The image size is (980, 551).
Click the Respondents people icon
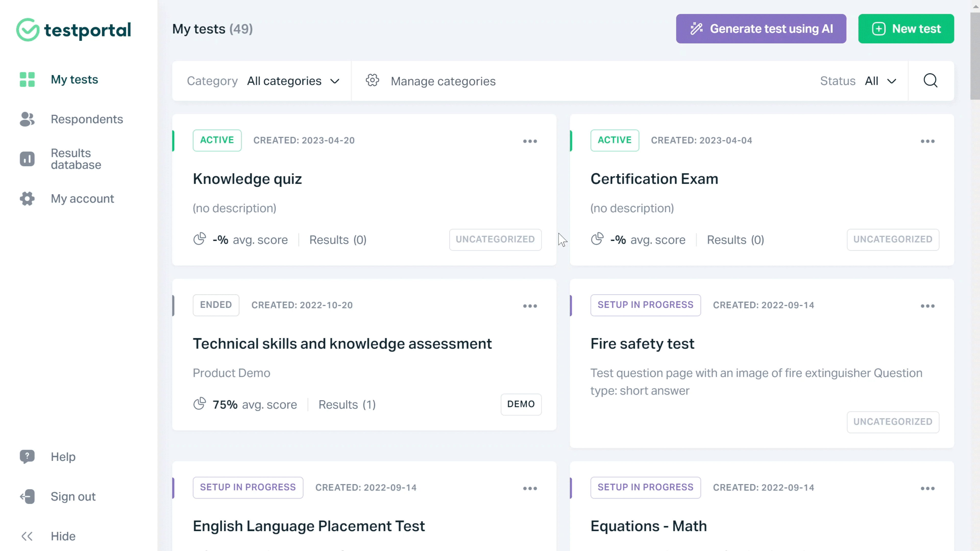point(27,119)
